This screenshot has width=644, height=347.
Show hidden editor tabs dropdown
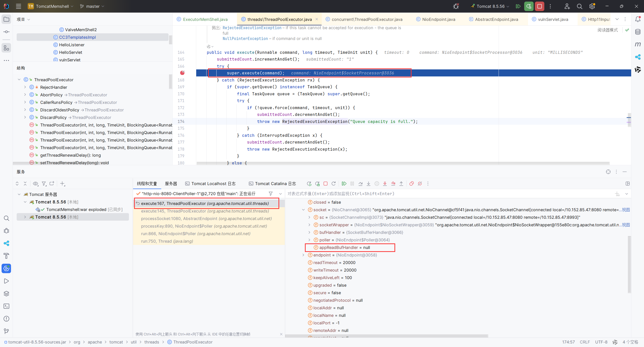(x=617, y=19)
